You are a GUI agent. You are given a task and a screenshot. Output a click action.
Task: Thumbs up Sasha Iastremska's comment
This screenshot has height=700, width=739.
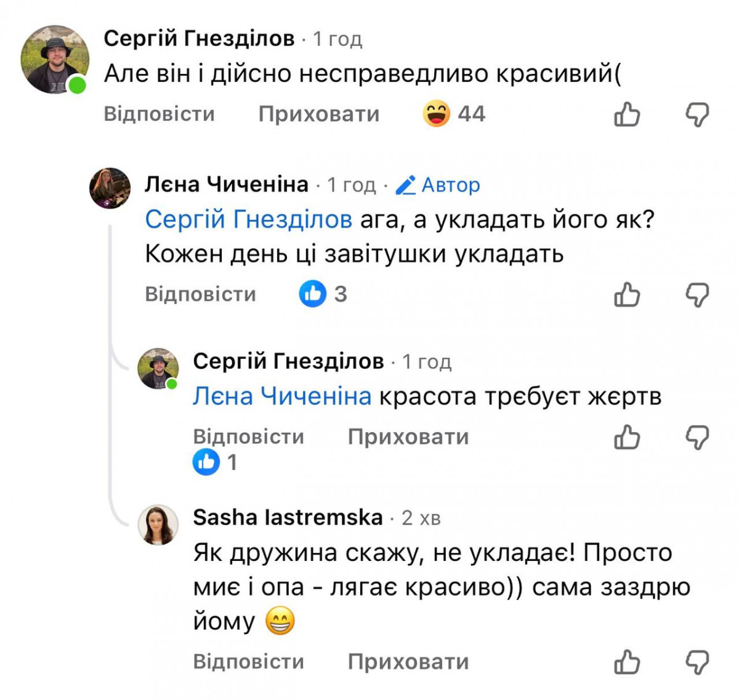[627, 662]
